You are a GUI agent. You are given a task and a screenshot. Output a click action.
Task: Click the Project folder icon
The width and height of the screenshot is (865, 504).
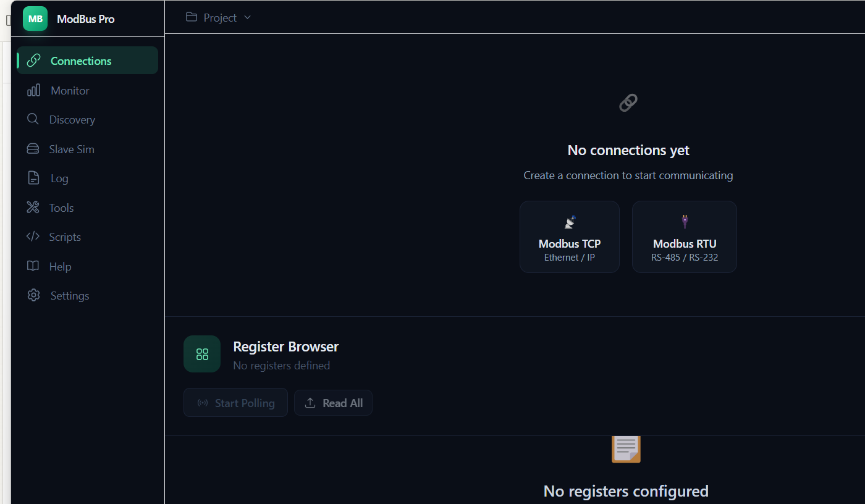(192, 17)
